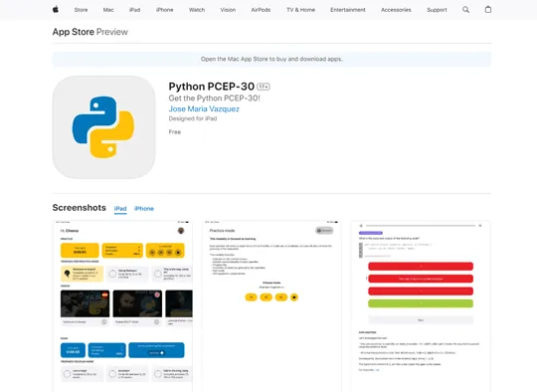Viewport: 537px width, 392px height.
Task: Open developer Jose Maria Vazquez link
Action: tap(204, 109)
